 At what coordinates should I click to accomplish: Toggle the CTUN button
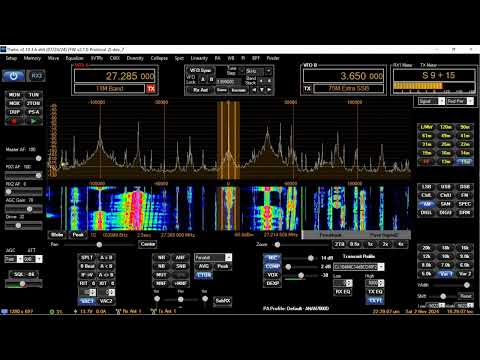(204, 275)
